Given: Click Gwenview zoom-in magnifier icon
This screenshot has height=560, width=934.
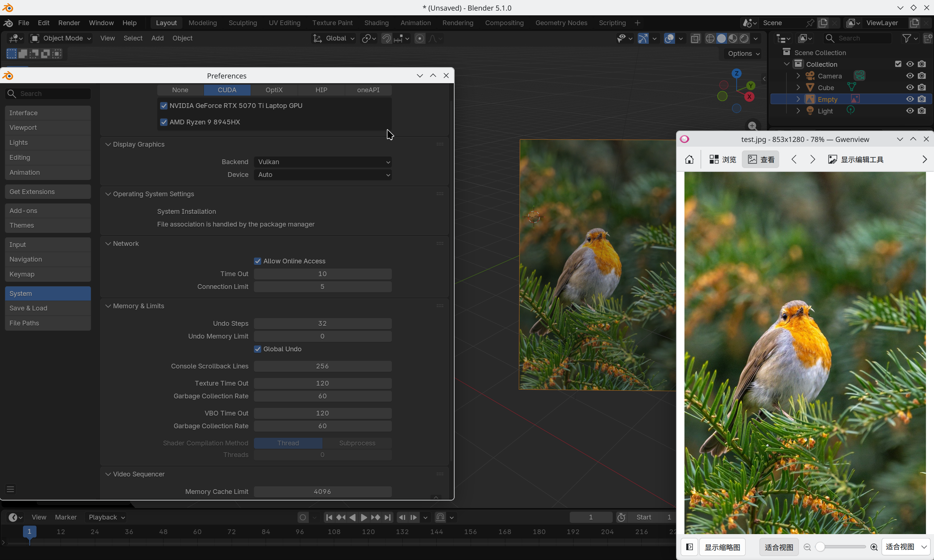Looking at the screenshot, I should pos(874,547).
